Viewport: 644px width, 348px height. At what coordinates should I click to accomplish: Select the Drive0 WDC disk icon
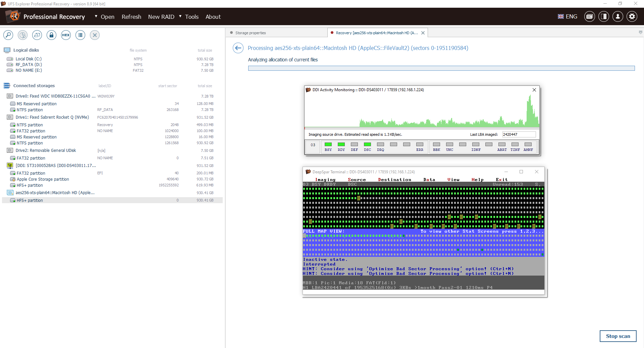10,96
